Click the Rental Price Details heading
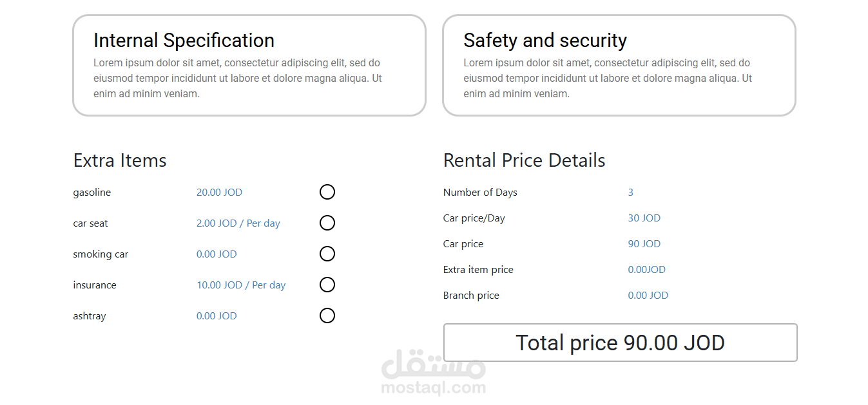868x405 pixels. tap(524, 160)
